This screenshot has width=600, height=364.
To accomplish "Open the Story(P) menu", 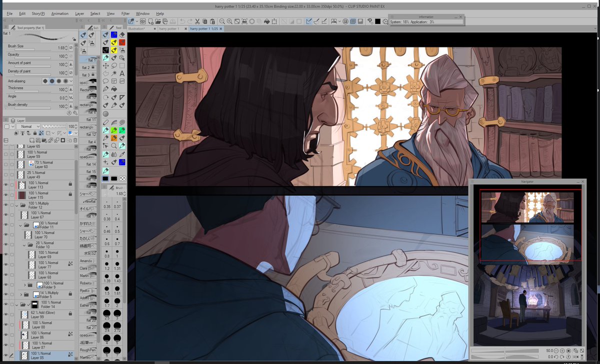I will pos(38,13).
